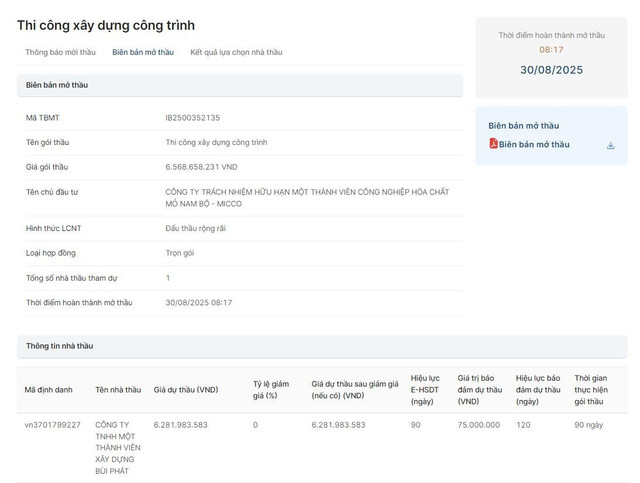Click the Tên nhà thầu column header

click(118, 389)
